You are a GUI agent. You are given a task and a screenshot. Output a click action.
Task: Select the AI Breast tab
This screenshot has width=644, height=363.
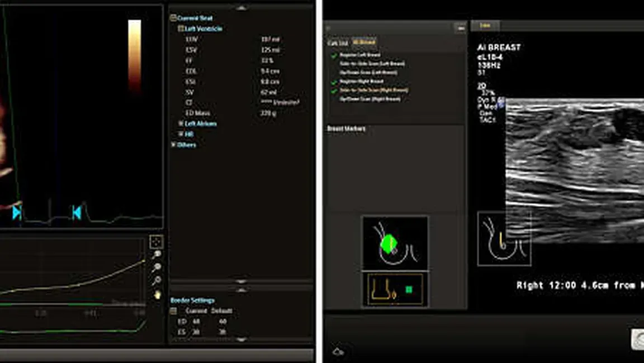click(x=364, y=42)
